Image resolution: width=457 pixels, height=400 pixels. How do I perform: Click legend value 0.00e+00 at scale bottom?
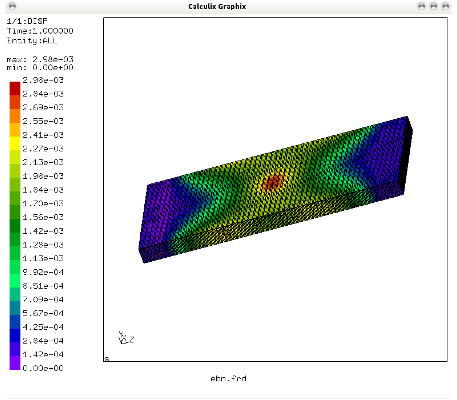[43, 368]
